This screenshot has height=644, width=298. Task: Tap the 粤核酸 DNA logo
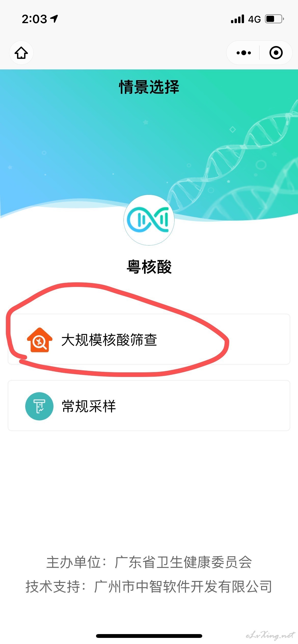pos(149,220)
